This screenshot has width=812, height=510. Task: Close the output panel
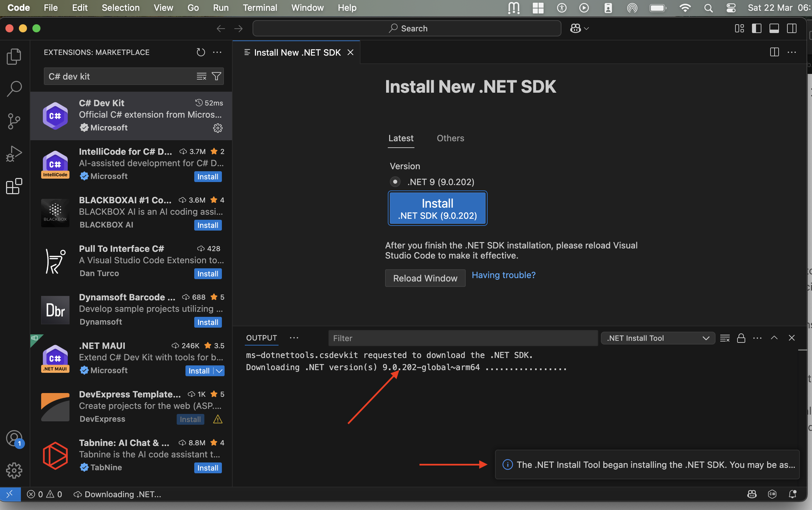(x=792, y=338)
